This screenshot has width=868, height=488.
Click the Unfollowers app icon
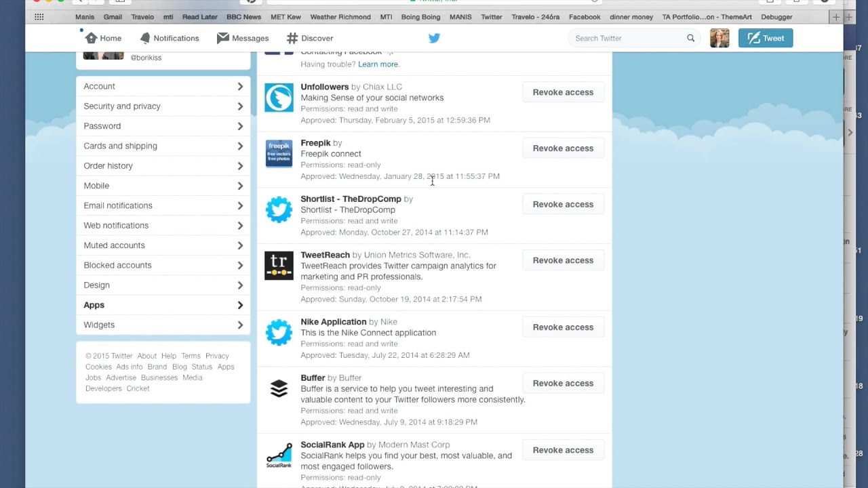pyautogui.click(x=279, y=98)
